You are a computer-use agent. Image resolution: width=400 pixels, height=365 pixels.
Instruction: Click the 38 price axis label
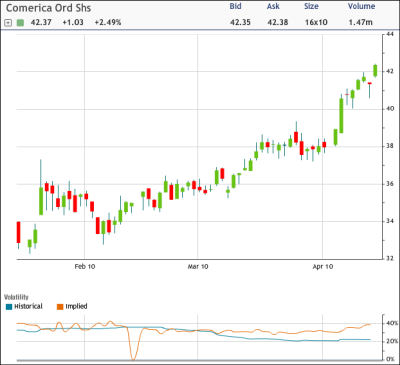(x=390, y=146)
